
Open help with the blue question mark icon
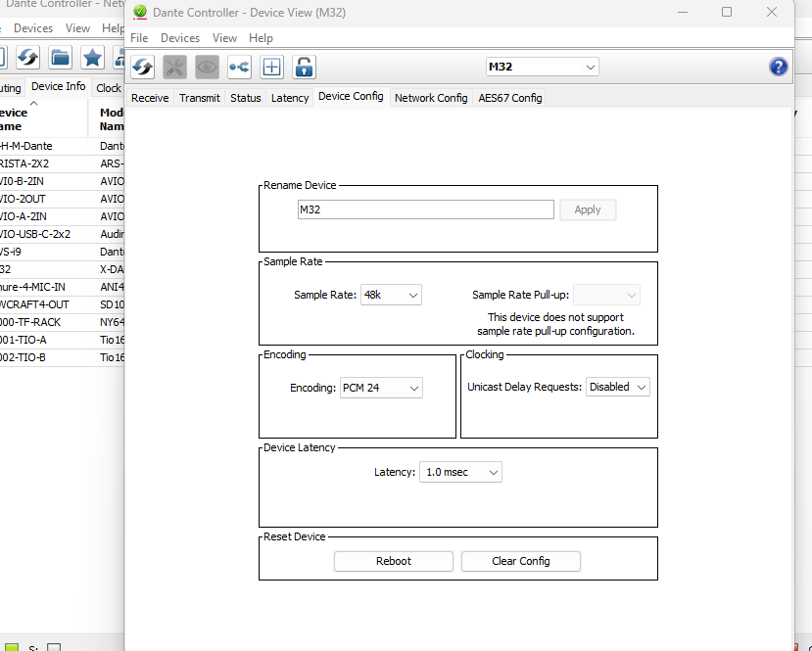click(x=779, y=67)
